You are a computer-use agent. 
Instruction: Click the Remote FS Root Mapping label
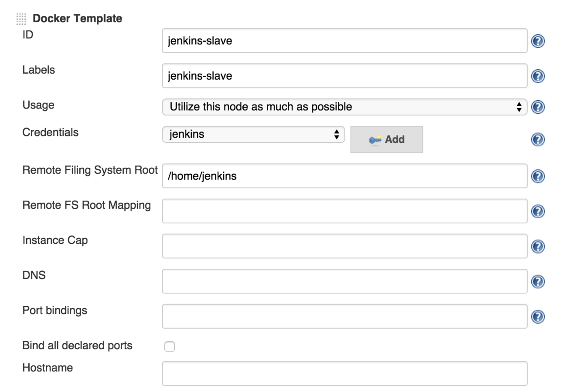pyautogui.click(x=87, y=205)
